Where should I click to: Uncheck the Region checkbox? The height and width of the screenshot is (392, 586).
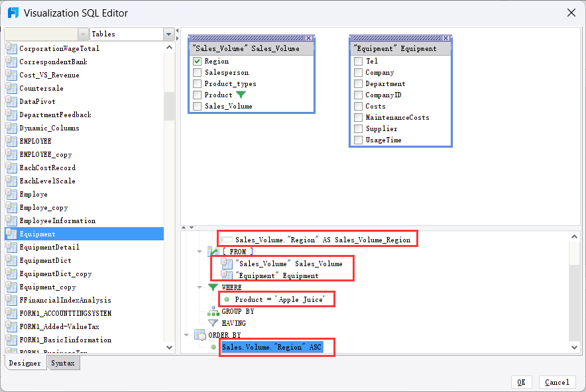coord(197,60)
